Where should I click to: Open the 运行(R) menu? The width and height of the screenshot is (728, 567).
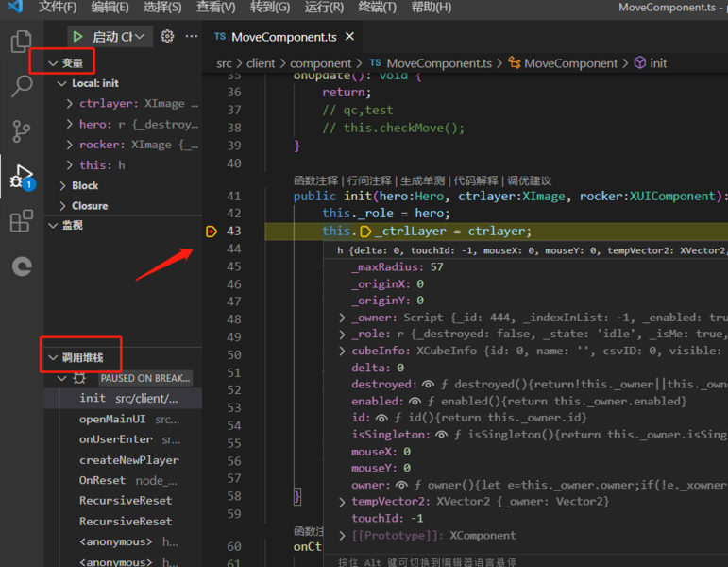coord(324,7)
